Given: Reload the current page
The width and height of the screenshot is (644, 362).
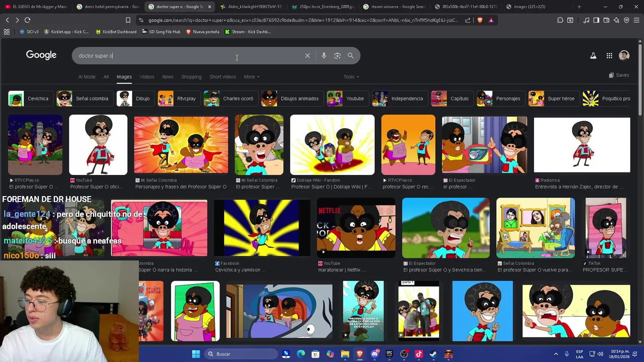Looking at the screenshot, I should 27,20.
